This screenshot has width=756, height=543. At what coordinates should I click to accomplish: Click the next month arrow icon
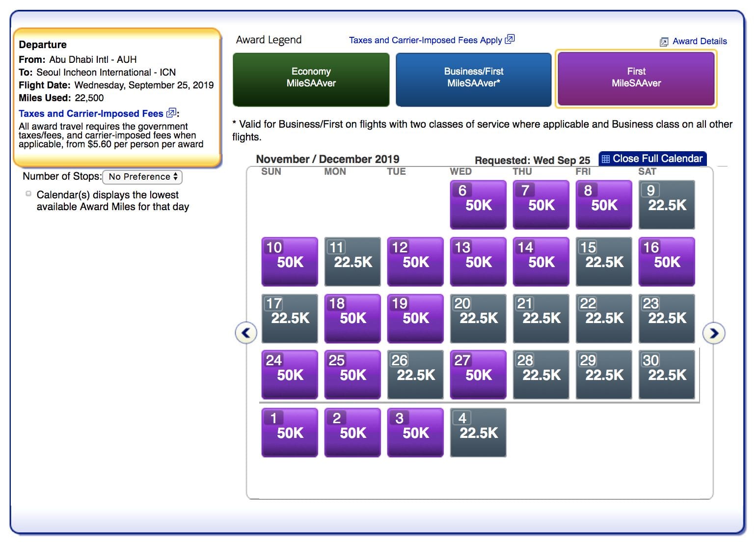(x=714, y=333)
